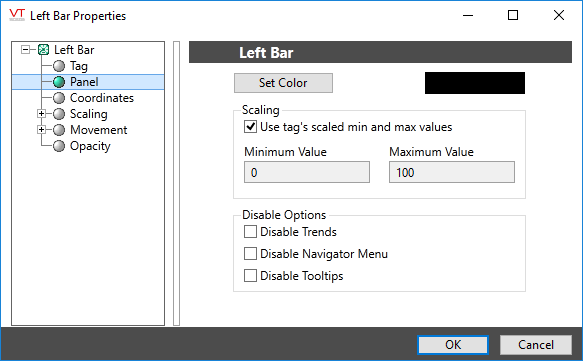The width and height of the screenshot is (583, 361).
Task: Tick the Disable Tooltips checkbox
Action: [x=250, y=276]
